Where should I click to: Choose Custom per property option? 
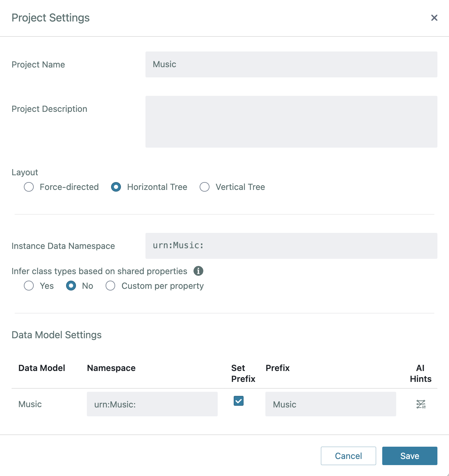click(x=110, y=286)
